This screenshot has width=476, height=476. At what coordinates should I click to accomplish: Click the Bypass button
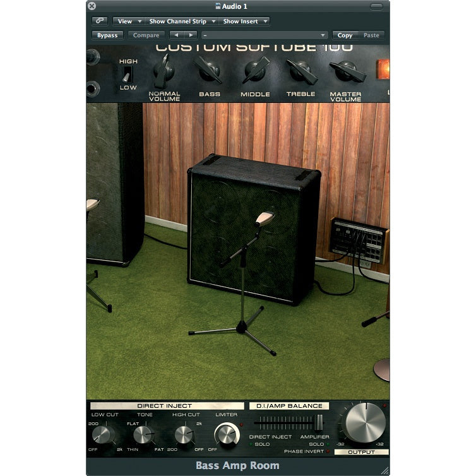click(x=107, y=35)
